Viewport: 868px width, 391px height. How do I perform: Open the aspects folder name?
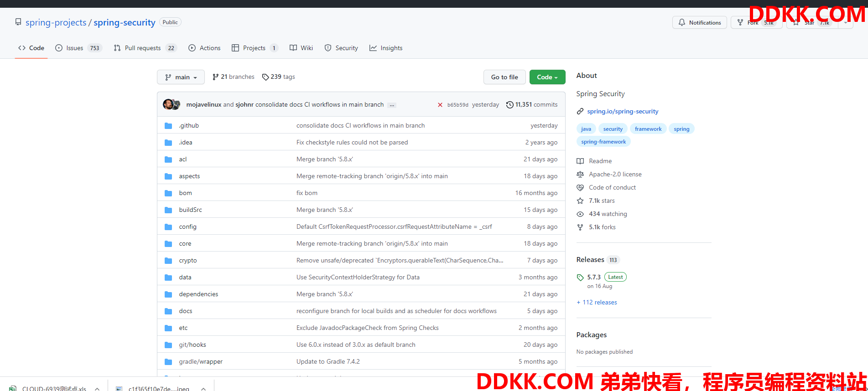189,176
